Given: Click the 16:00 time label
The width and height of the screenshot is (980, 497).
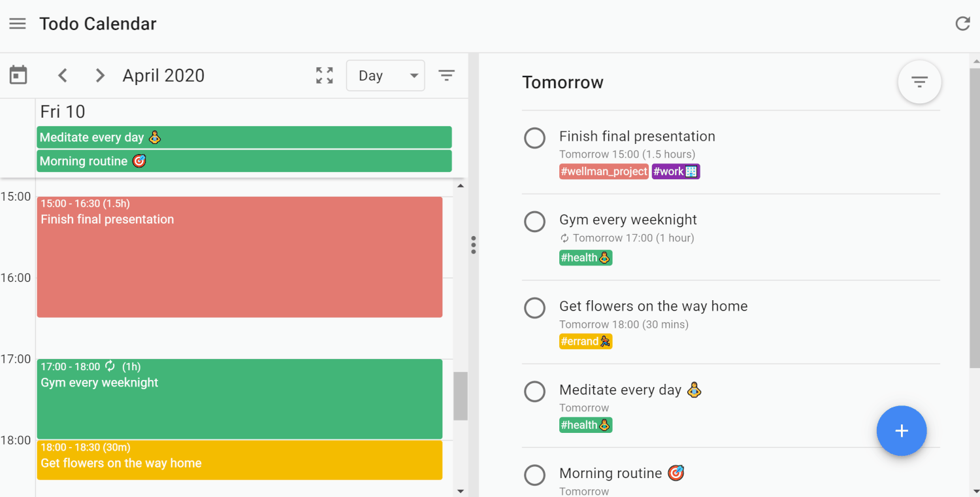Looking at the screenshot, I should point(16,278).
